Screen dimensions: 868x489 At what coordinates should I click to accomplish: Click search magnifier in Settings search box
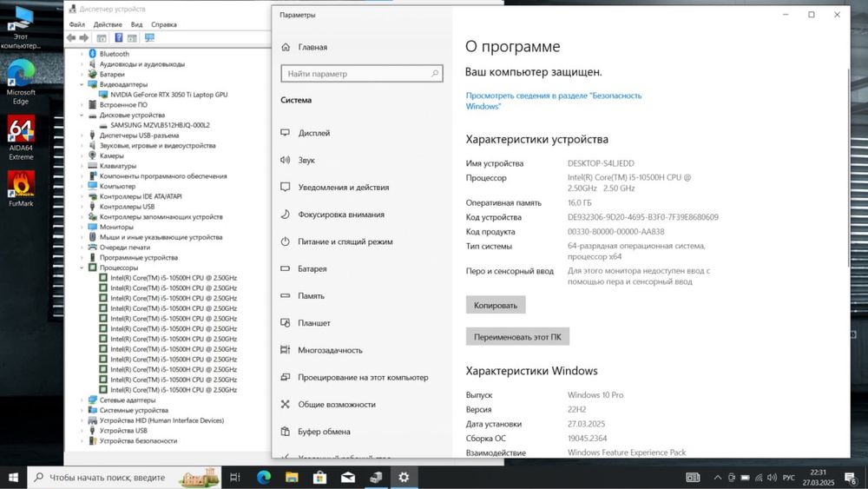pos(435,73)
